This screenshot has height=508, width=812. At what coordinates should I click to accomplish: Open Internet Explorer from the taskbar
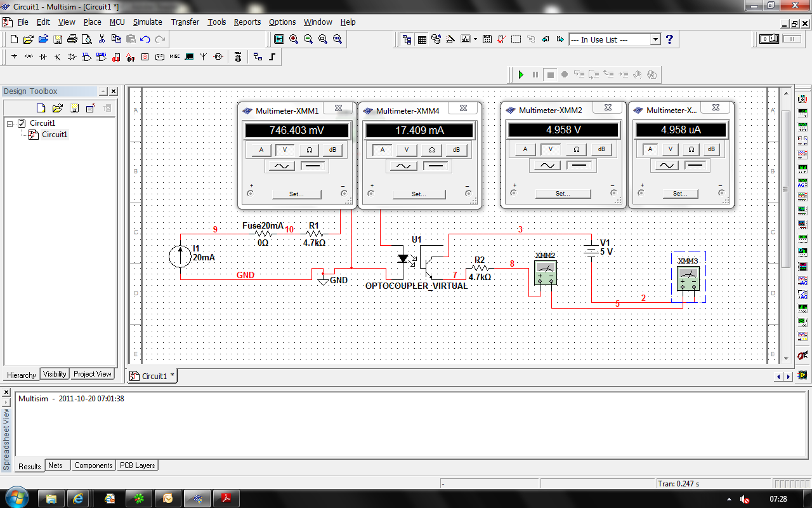pos(78,498)
